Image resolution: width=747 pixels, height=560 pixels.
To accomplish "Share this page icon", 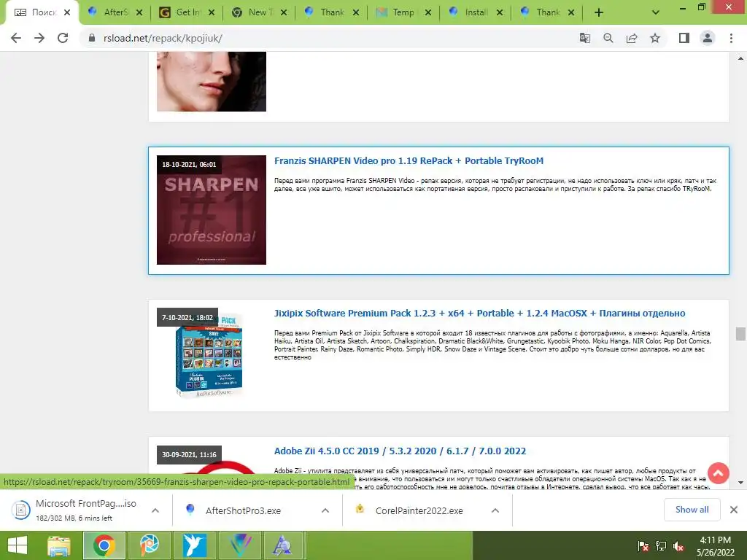I will 632,38.
